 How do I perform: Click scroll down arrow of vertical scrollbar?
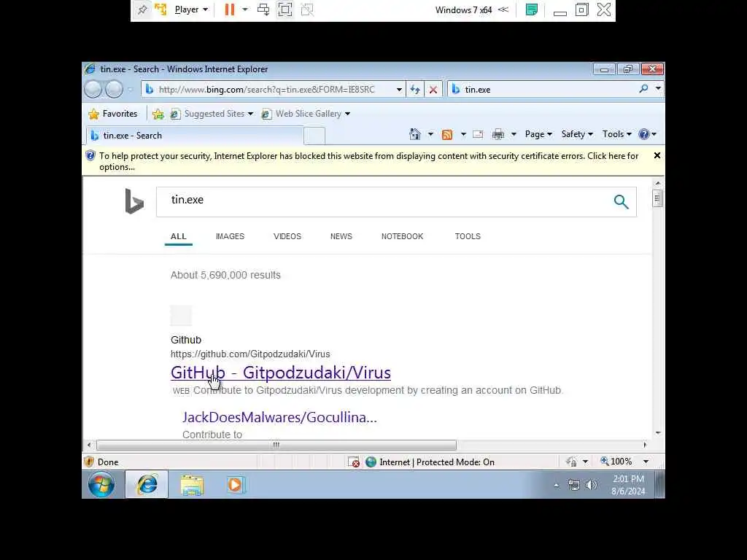pos(657,433)
